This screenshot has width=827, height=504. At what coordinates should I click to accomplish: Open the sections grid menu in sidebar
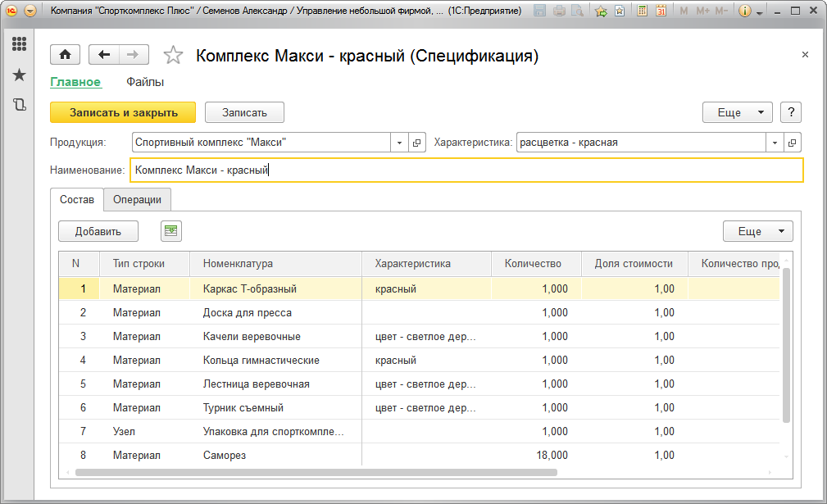coord(19,44)
